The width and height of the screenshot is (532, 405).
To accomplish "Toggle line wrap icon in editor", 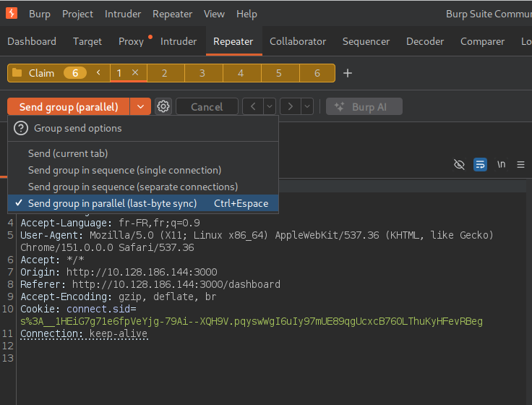I will click(480, 165).
